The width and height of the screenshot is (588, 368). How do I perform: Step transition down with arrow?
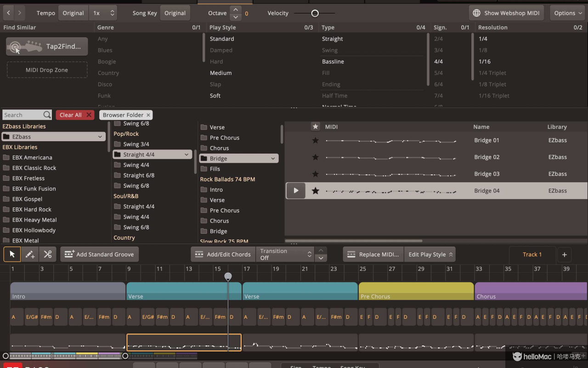[x=321, y=258]
